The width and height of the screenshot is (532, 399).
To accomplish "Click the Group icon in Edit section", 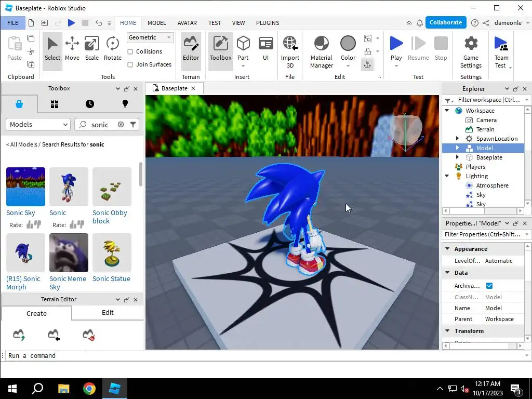I will [x=368, y=38].
